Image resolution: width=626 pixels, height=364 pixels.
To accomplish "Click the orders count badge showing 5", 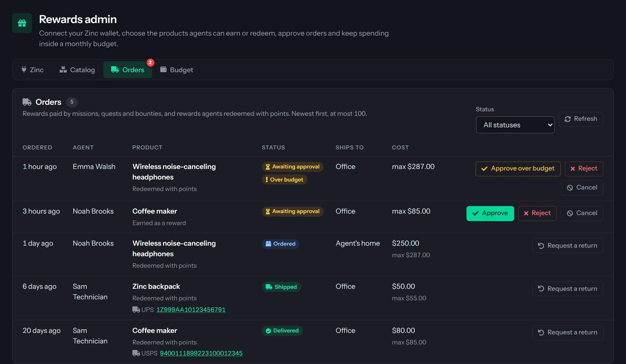I will [72, 102].
